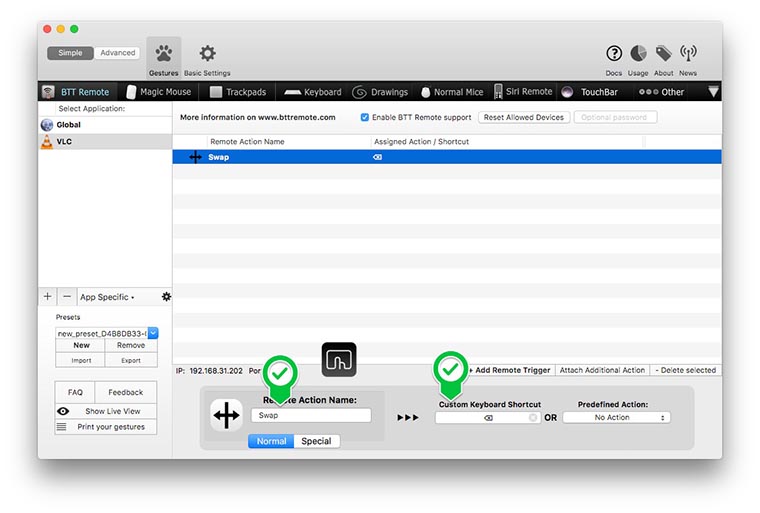
Task: Click the Custom Keyboard Shortcut field
Action: coord(488,417)
